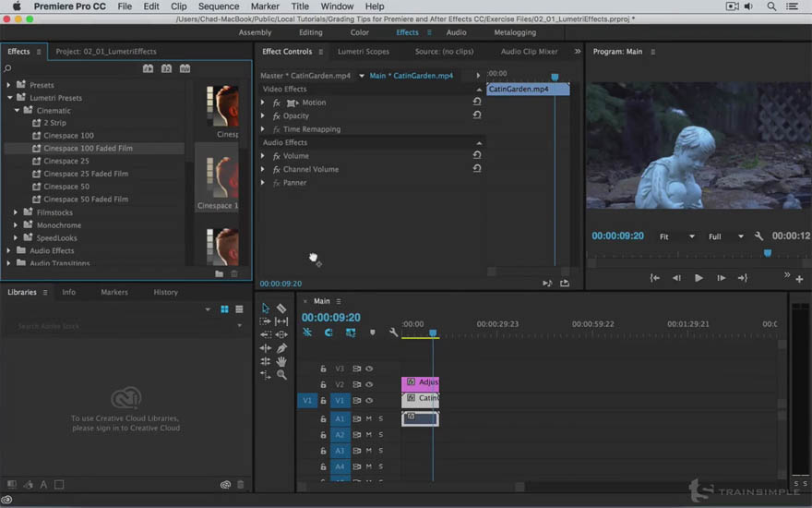The image size is (812, 508).
Task: Click the Program Monitor playhead marker
Action: 768,253
